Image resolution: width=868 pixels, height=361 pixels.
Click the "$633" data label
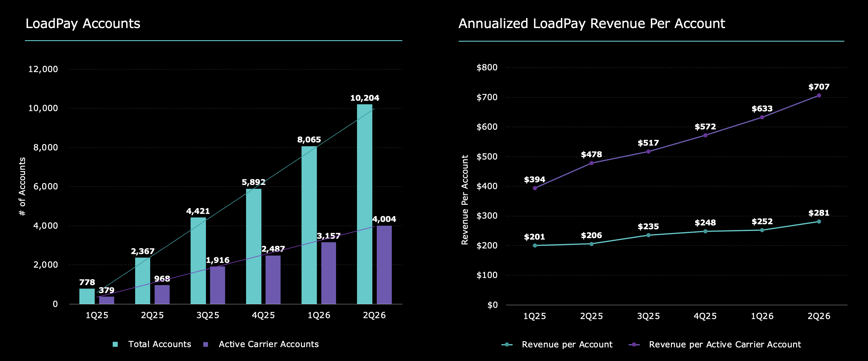click(x=762, y=109)
